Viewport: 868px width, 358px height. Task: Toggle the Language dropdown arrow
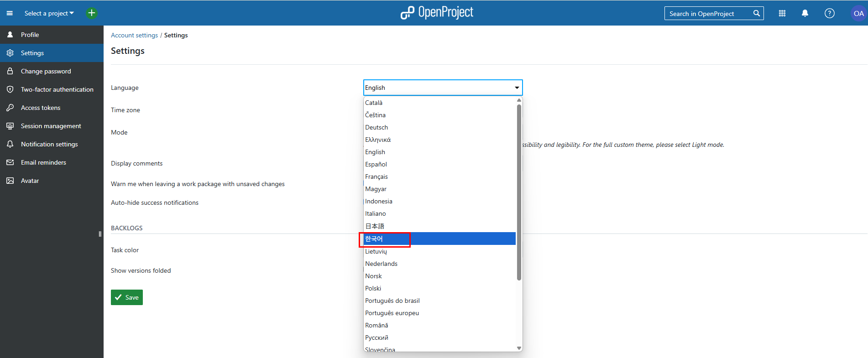517,88
